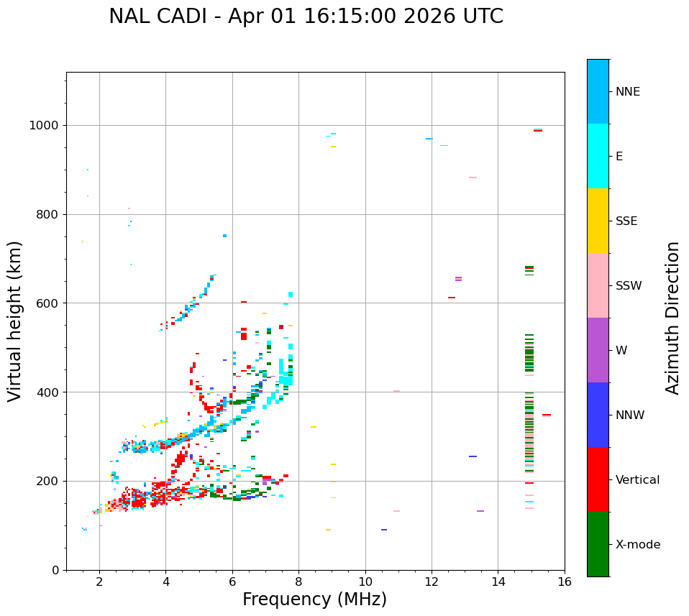Select the green X-mode colorbar segment

(x=598, y=544)
